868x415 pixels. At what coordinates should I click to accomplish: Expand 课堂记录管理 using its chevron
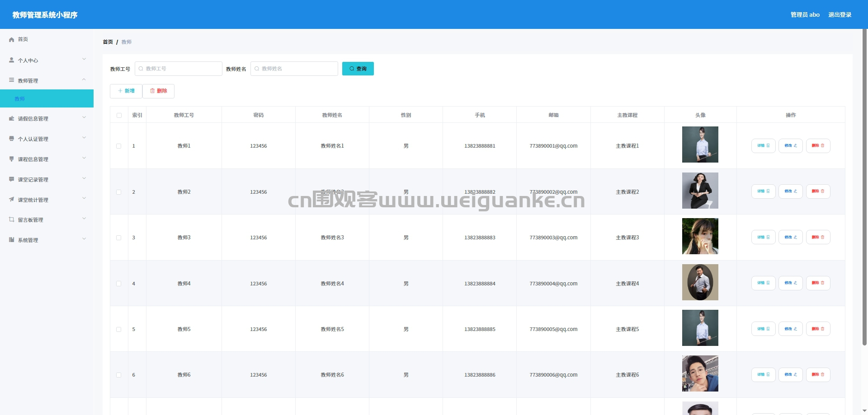(84, 179)
